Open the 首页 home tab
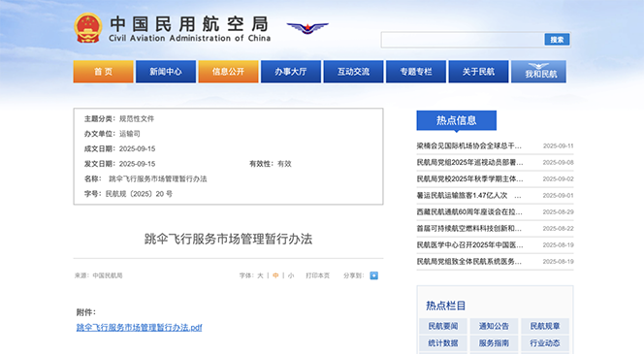Screen dimensions: 644x354 tap(103, 72)
